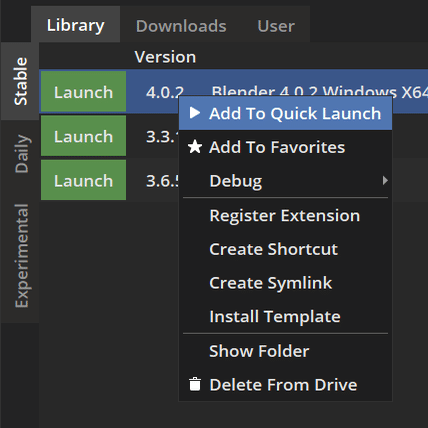Image resolution: width=428 pixels, height=428 pixels.
Task: Launch Blender version 4.0.2
Action: pyautogui.click(x=83, y=92)
